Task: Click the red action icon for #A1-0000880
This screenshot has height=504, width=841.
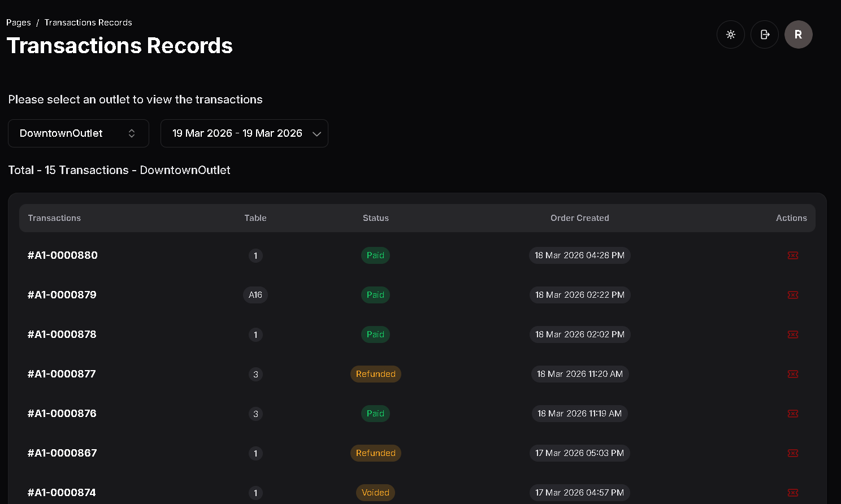Action: point(792,255)
